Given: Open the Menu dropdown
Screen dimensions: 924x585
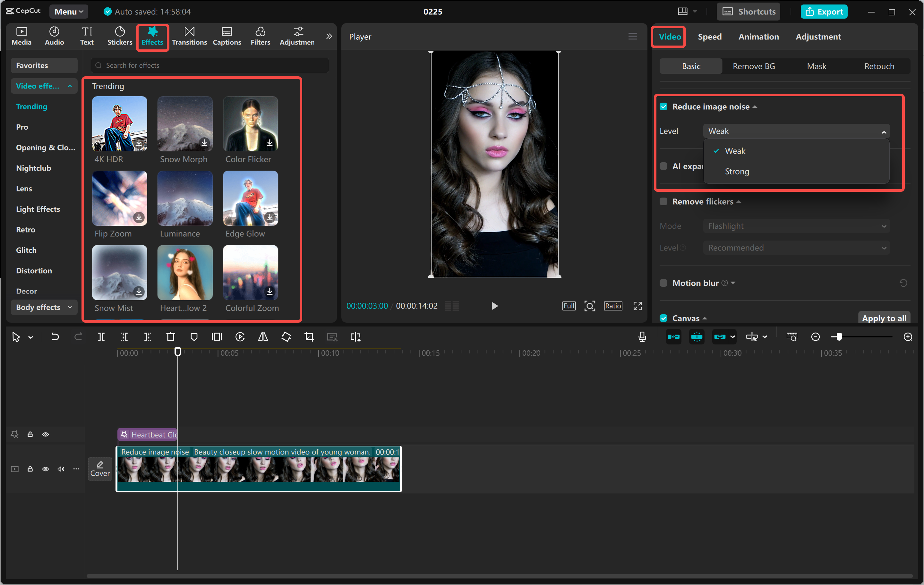Looking at the screenshot, I should pyautogui.click(x=68, y=11).
